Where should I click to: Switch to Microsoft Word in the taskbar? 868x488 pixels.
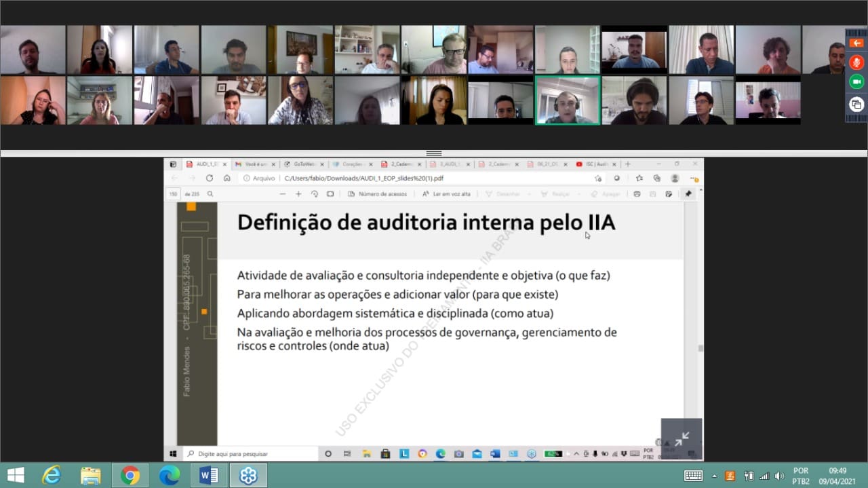[x=209, y=475]
